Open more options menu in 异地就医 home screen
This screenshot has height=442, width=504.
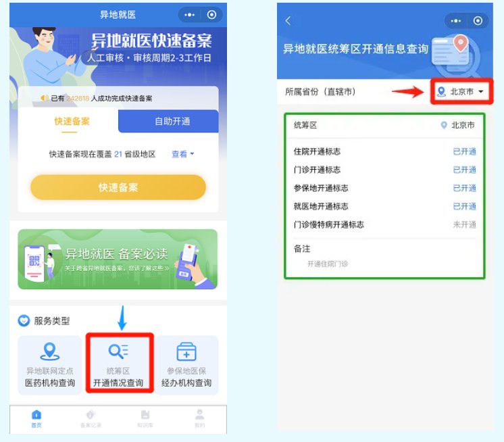pyautogui.click(x=189, y=15)
